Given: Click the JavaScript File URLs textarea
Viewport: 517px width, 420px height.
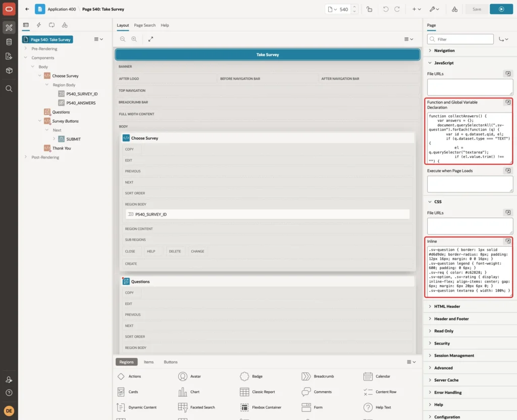Looking at the screenshot, I should pyautogui.click(x=470, y=87).
